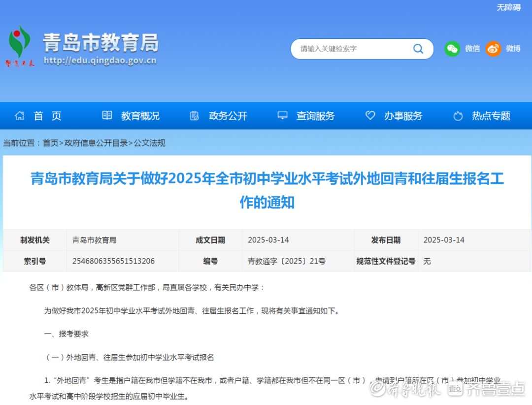Click the 一、报考要求 section heading
This screenshot has height=405, width=532.
[x=66, y=334]
